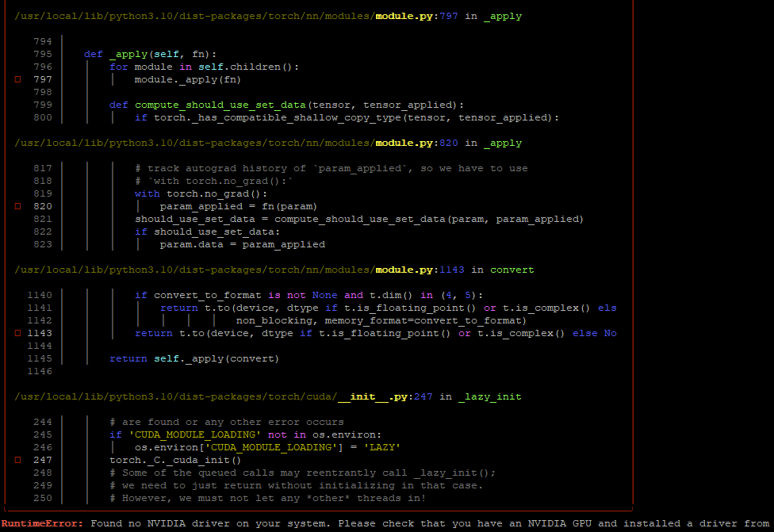Click the red marker beside line 820
Screen dimensions: 774x532
click(x=17, y=206)
